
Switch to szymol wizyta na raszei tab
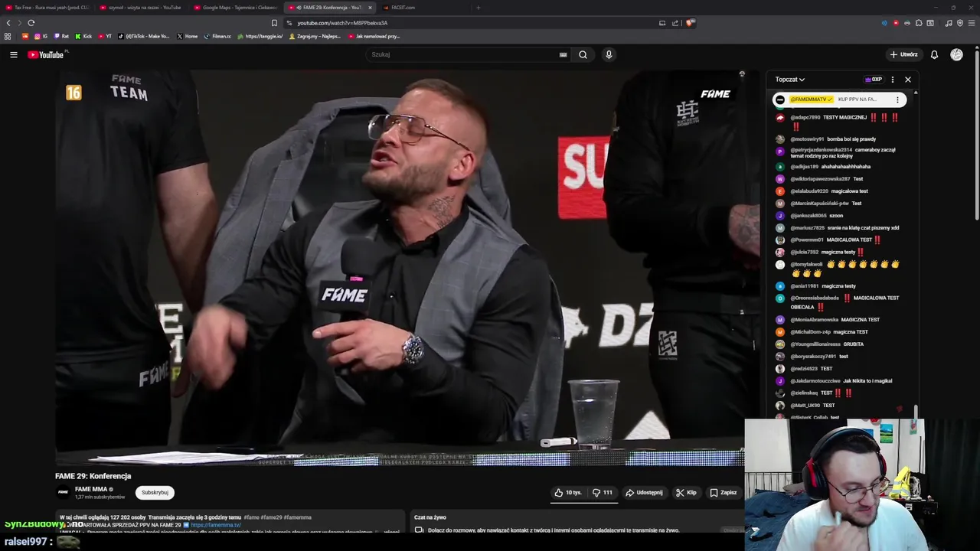click(x=142, y=8)
